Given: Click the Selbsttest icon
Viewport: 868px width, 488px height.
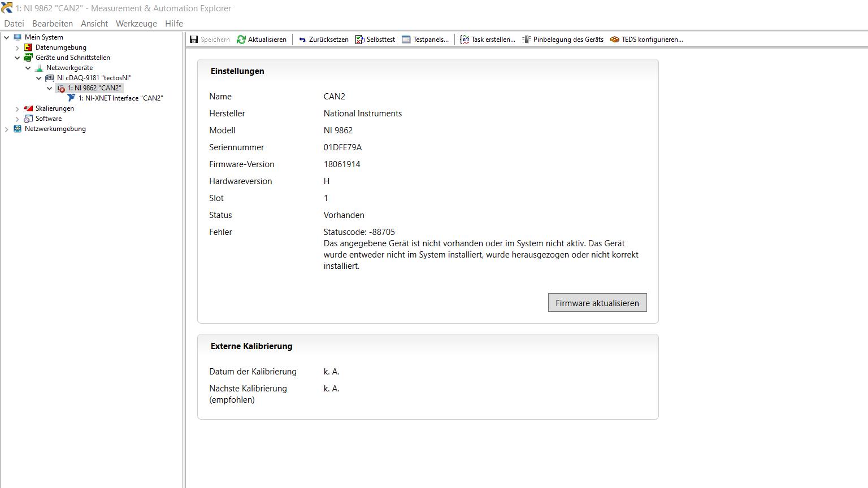Looking at the screenshot, I should 360,40.
